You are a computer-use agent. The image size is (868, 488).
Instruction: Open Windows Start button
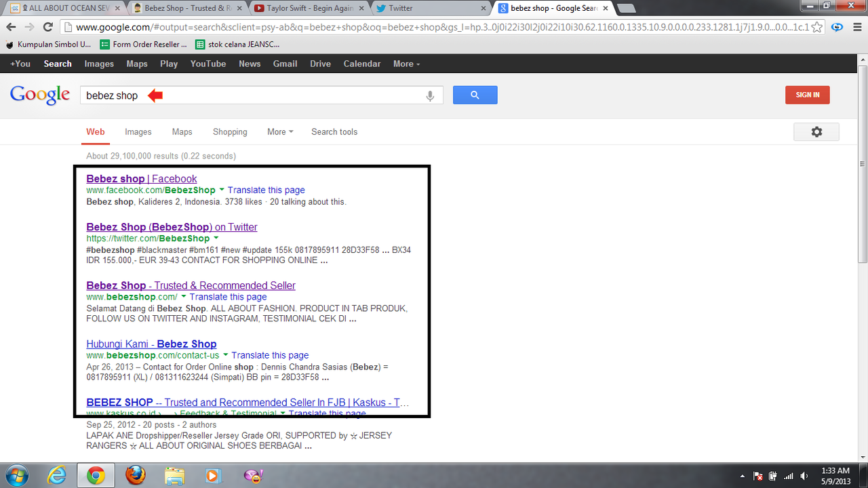pos(16,476)
